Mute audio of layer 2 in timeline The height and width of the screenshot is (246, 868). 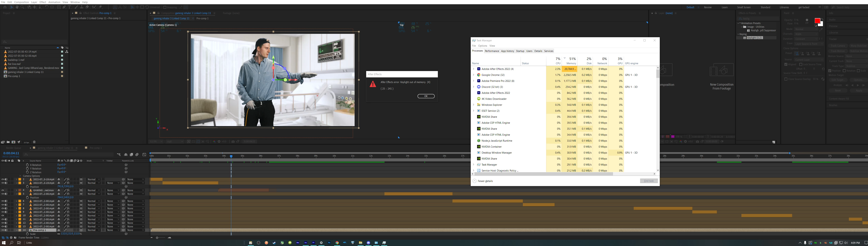click(6, 179)
